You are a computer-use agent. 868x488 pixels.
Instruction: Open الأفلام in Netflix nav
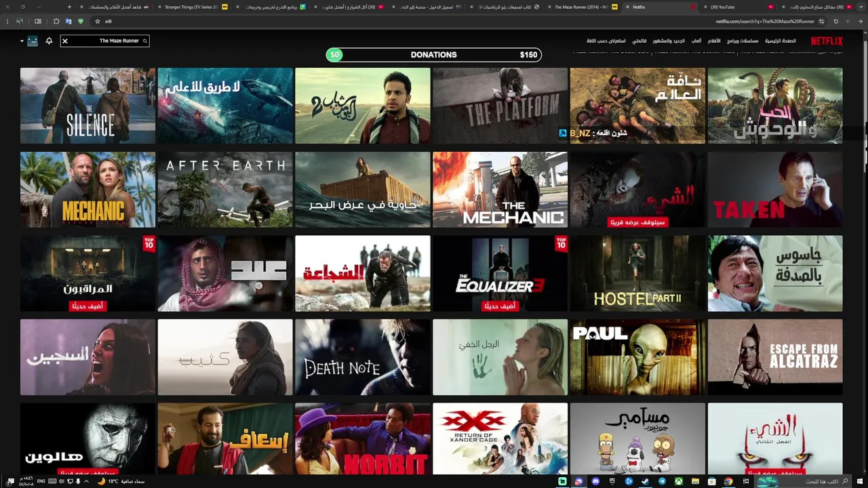click(x=714, y=41)
